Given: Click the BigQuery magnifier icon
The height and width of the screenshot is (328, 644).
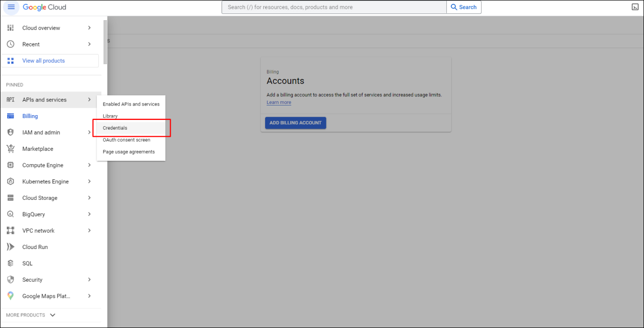Looking at the screenshot, I should 11,214.
